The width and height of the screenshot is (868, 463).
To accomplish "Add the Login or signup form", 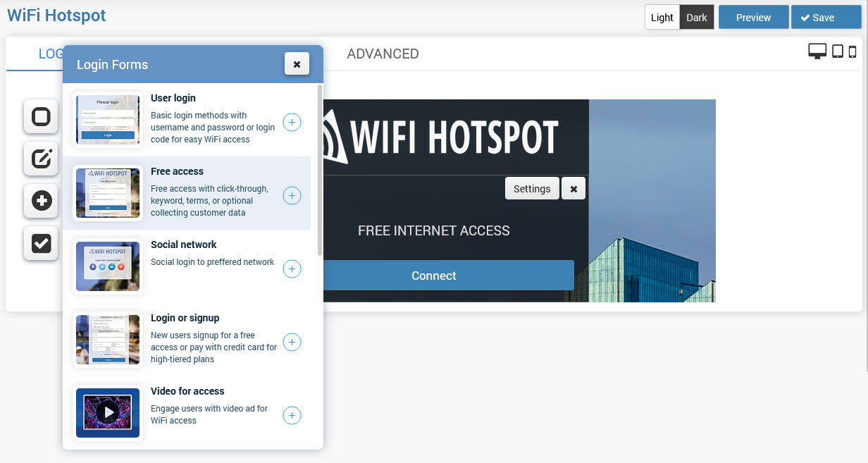I will [x=292, y=342].
